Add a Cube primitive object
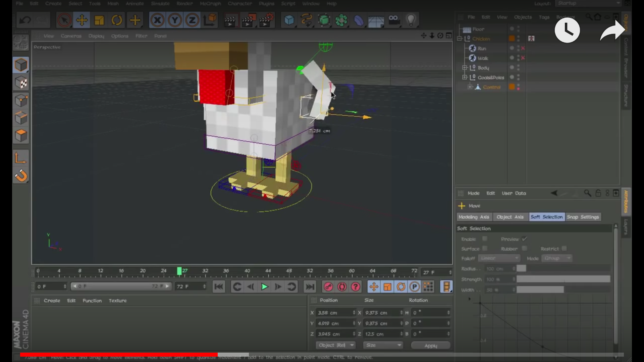The height and width of the screenshot is (362, 644). click(x=289, y=20)
